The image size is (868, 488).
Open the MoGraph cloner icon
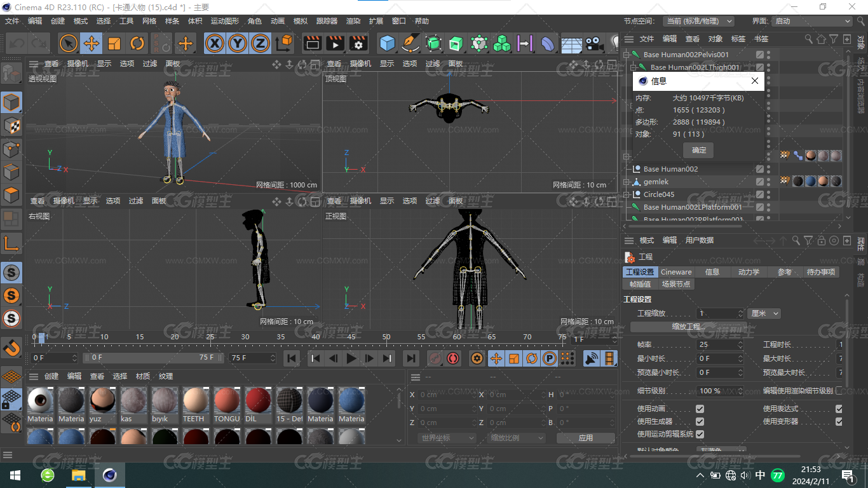pos(502,43)
